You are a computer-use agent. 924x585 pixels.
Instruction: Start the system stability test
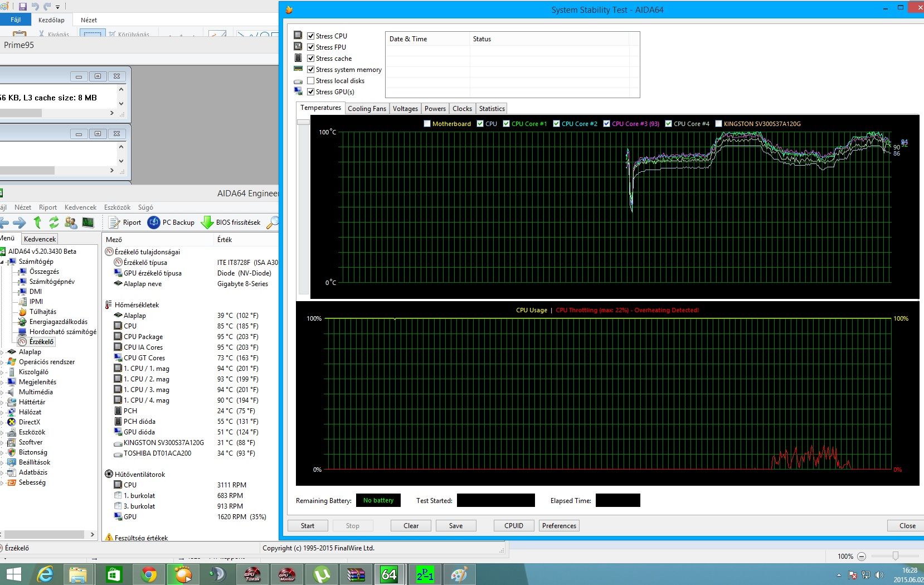pyautogui.click(x=308, y=526)
